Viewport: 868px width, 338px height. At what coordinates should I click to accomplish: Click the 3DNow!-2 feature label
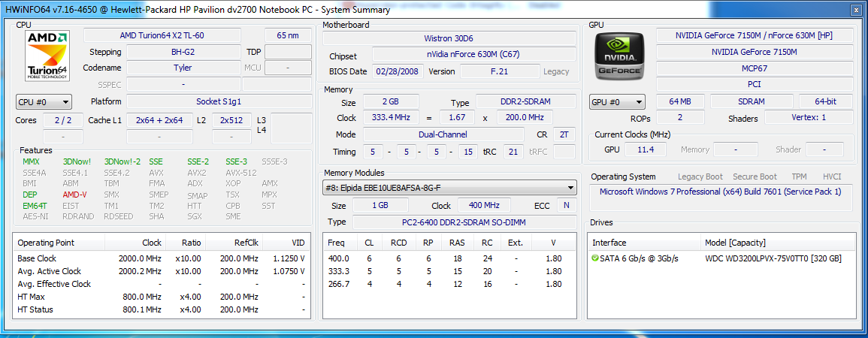coord(122,162)
